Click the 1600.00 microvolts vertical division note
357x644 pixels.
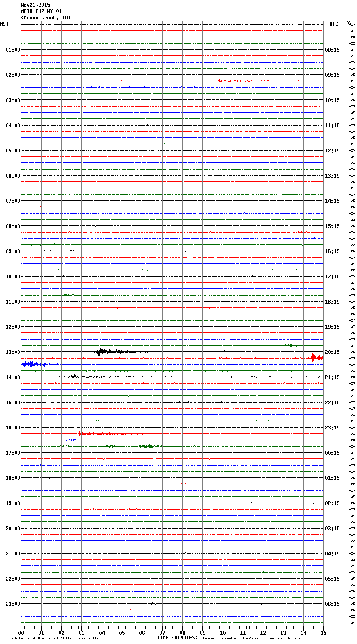coord(54,638)
